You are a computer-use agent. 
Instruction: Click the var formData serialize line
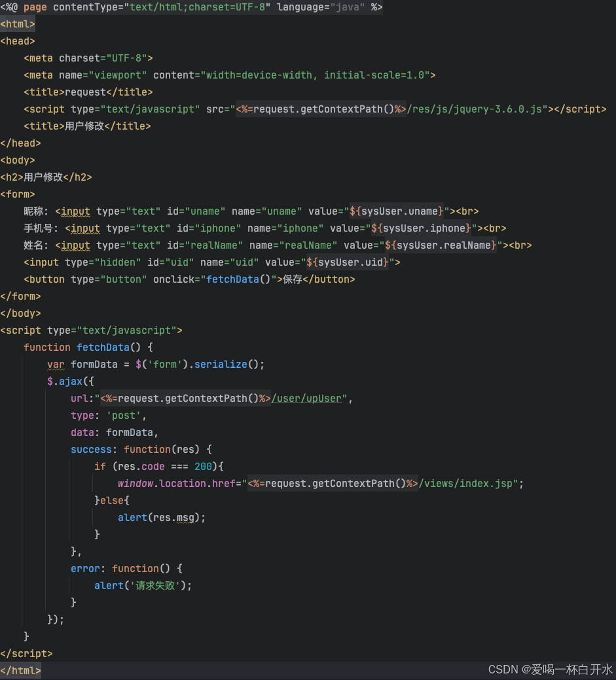(x=156, y=365)
